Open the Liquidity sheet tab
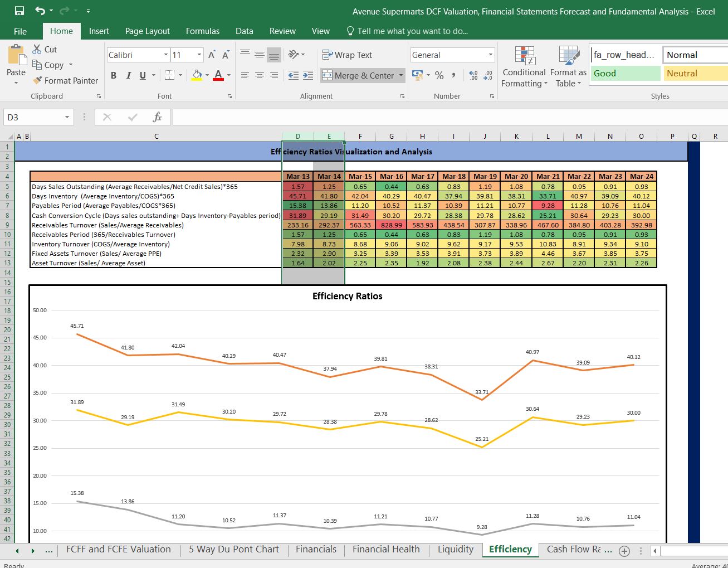The width and height of the screenshot is (728, 568). (456, 550)
